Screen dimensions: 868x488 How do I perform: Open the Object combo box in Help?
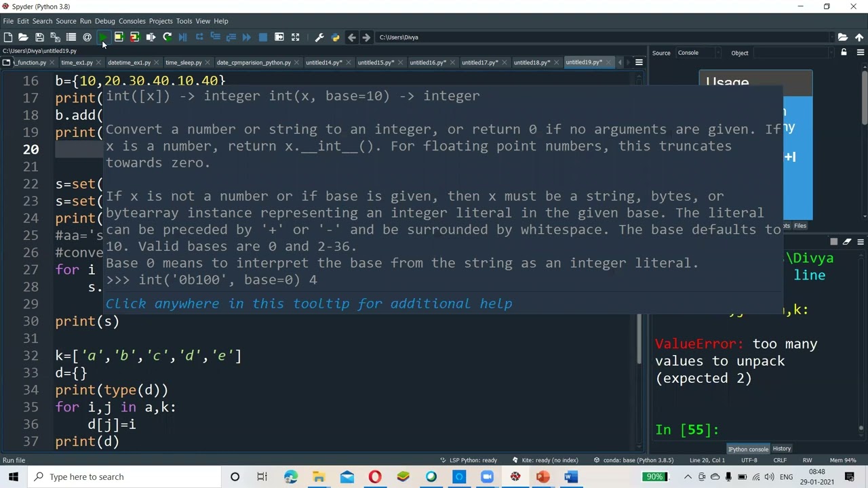[792, 53]
